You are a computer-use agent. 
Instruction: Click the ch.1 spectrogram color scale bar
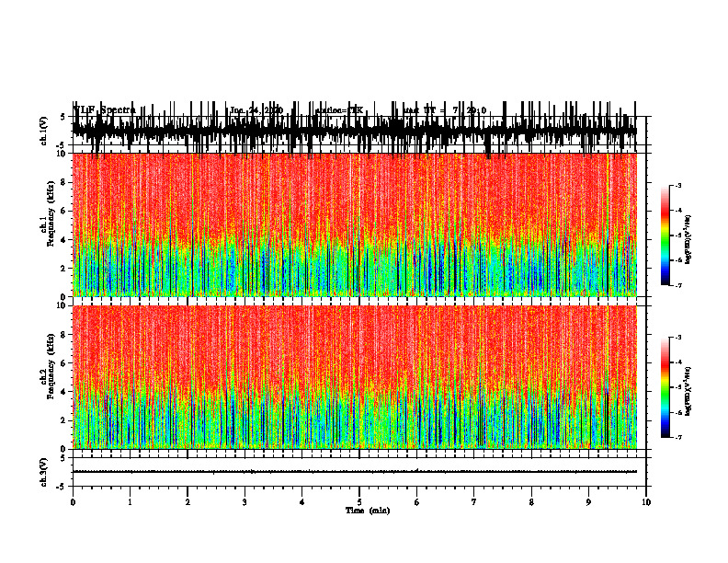665,236
